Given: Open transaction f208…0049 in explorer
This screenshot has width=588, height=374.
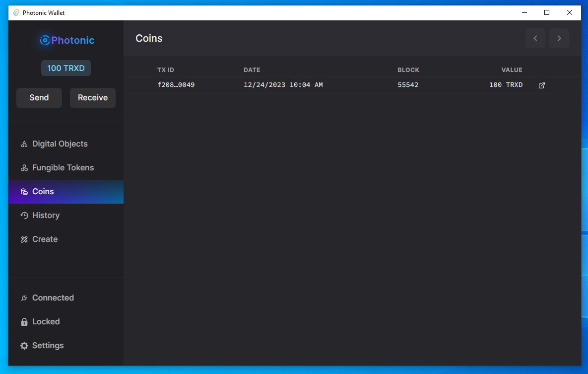Looking at the screenshot, I should [x=541, y=85].
